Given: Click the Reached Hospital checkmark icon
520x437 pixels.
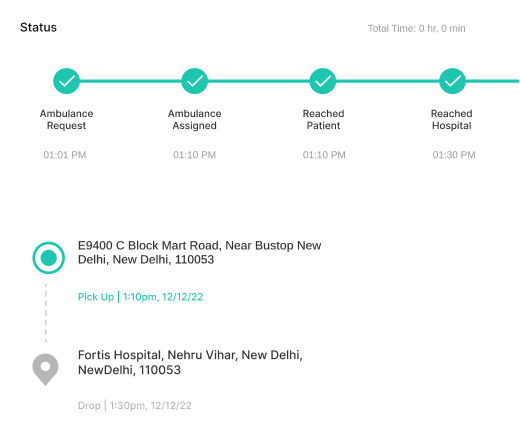Looking at the screenshot, I should [x=452, y=81].
